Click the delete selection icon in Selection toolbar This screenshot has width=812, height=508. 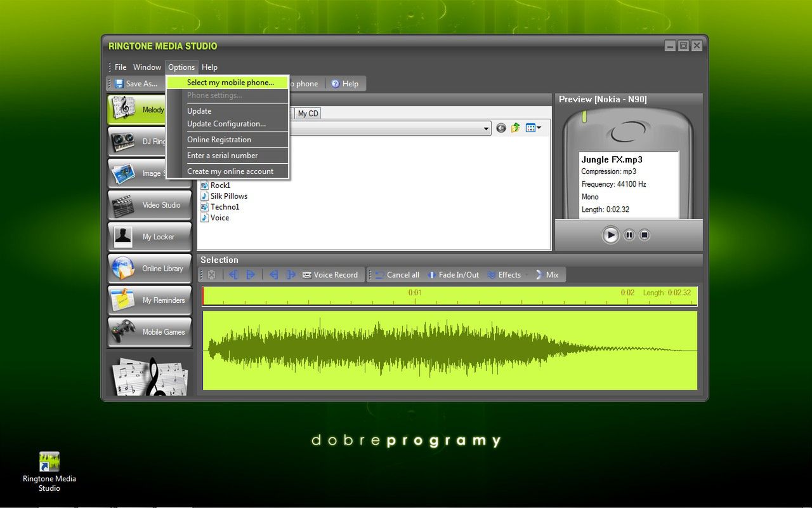click(x=212, y=274)
